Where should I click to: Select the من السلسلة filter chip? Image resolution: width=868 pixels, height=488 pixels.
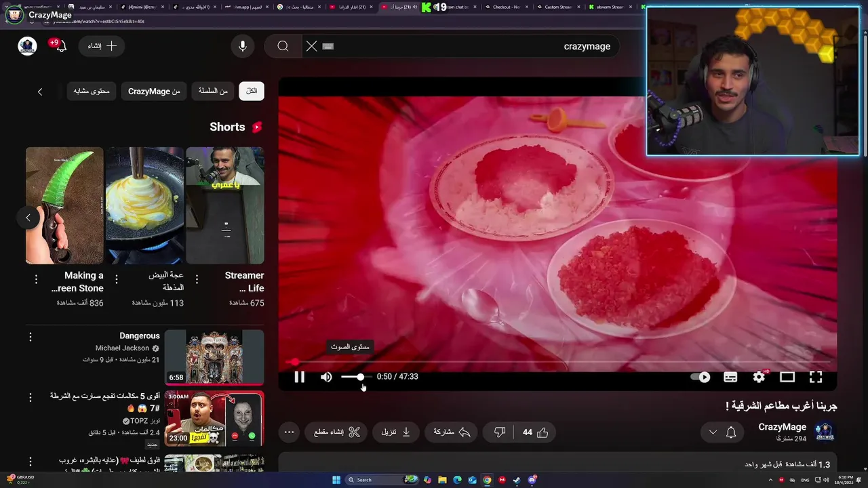[x=213, y=91]
